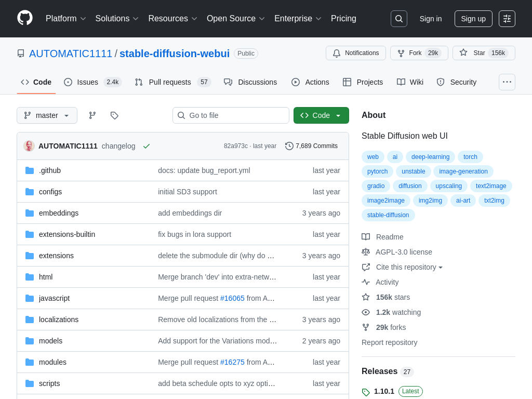This screenshot has height=399, width=532.
Task: Click the localizations folder icon
Action: [x=30, y=320]
